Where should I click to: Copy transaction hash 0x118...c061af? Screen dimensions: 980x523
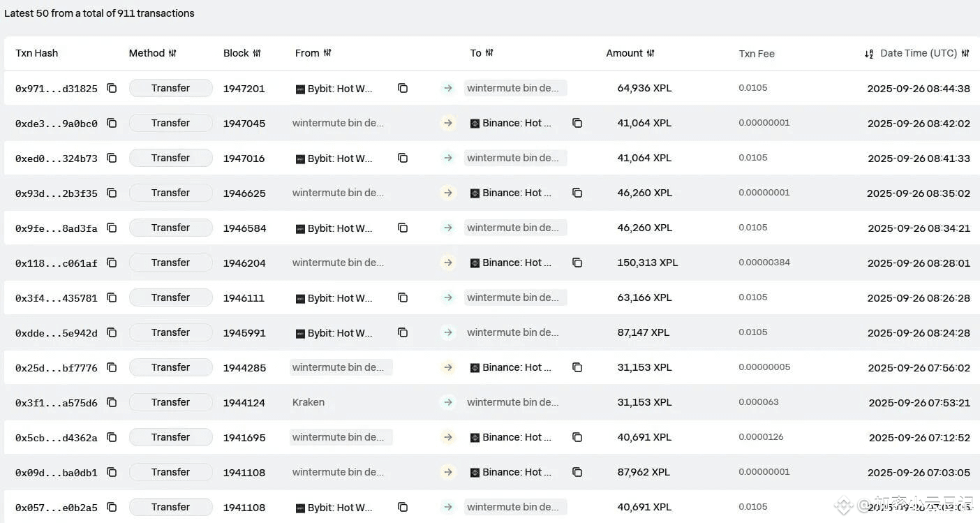tap(112, 263)
